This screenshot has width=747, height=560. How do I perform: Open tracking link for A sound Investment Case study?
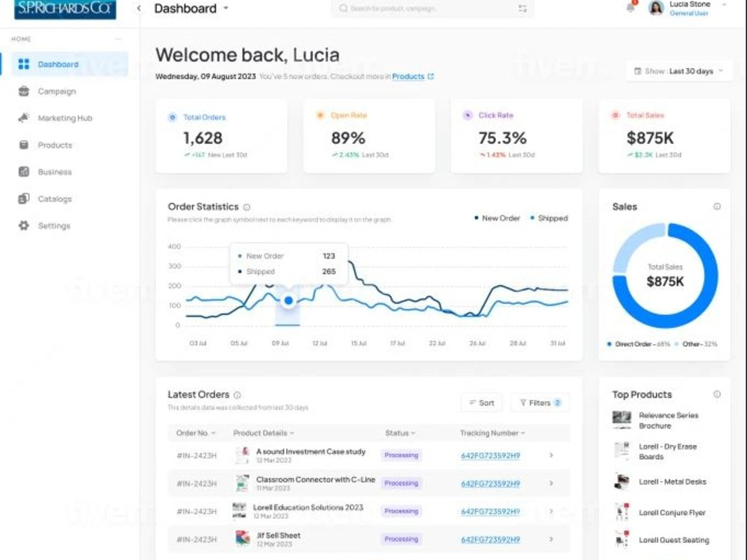[490, 455]
